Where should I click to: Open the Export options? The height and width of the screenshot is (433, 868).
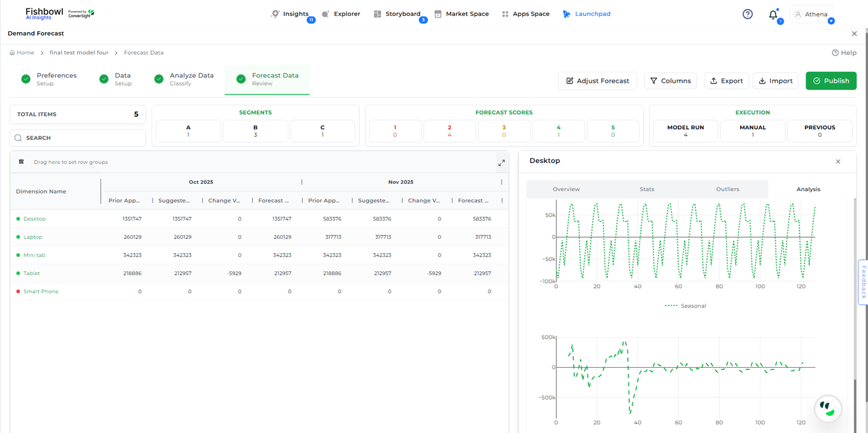[726, 81]
